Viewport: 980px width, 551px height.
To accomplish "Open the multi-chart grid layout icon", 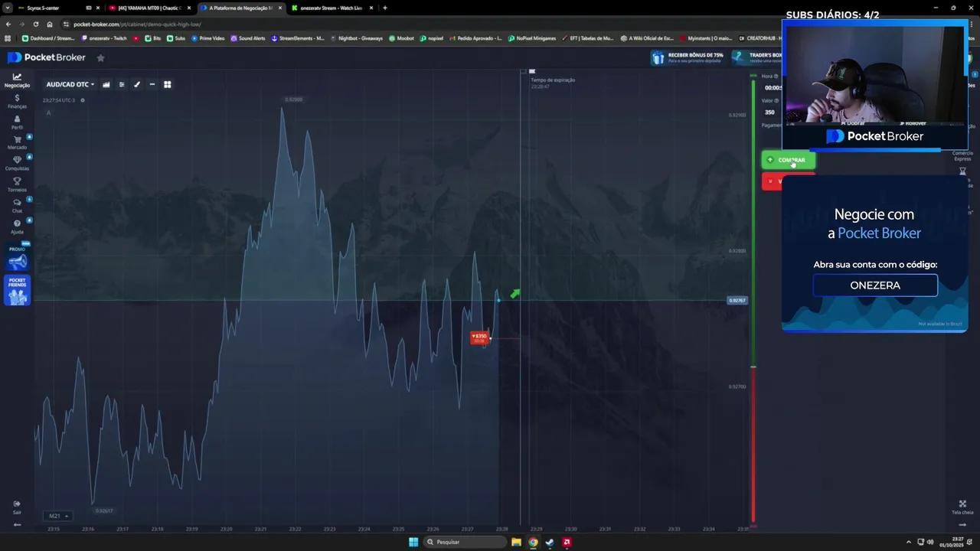I will click(168, 84).
